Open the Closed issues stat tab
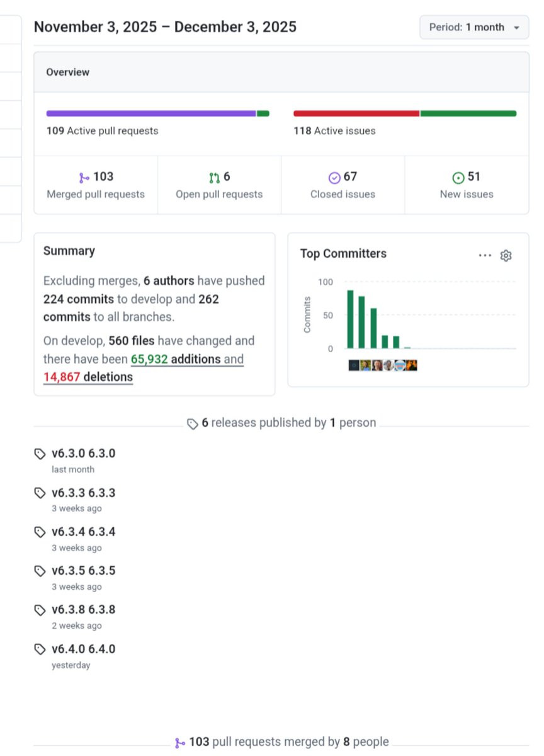The height and width of the screenshot is (756, 544). 343,185
